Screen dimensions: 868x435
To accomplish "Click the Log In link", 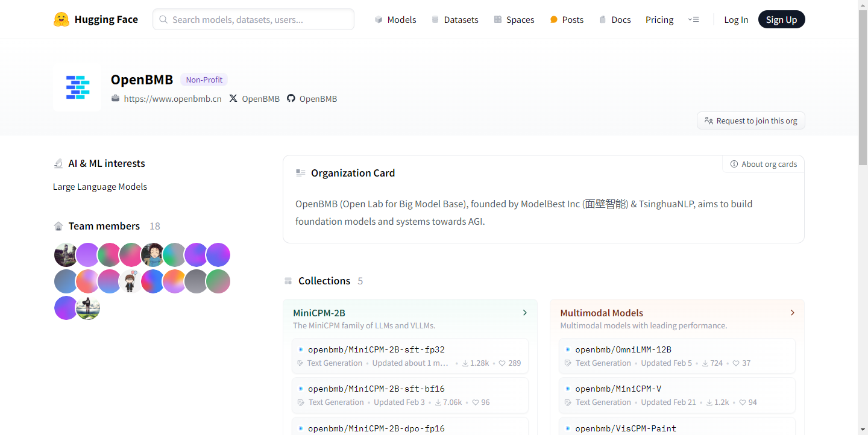I will tap(736, 19).
